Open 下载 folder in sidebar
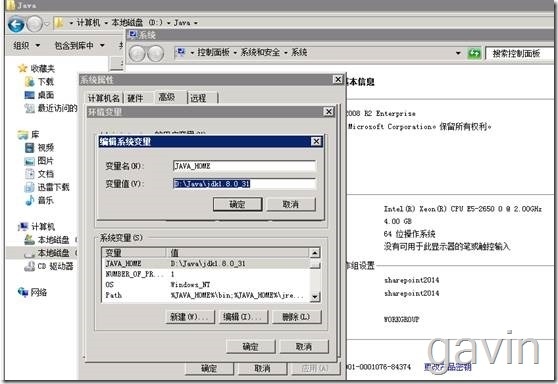Screen dimensions: 558x384 click(40, 82)
